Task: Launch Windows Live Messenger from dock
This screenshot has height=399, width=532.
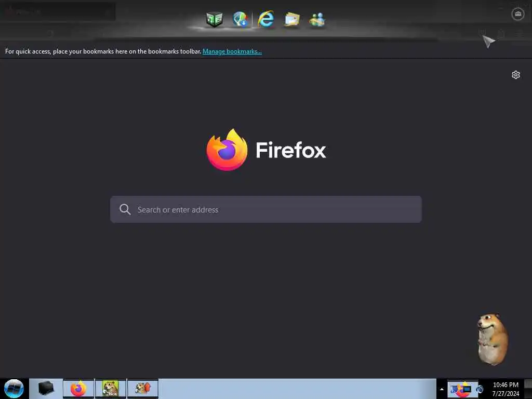Action: 317,19
